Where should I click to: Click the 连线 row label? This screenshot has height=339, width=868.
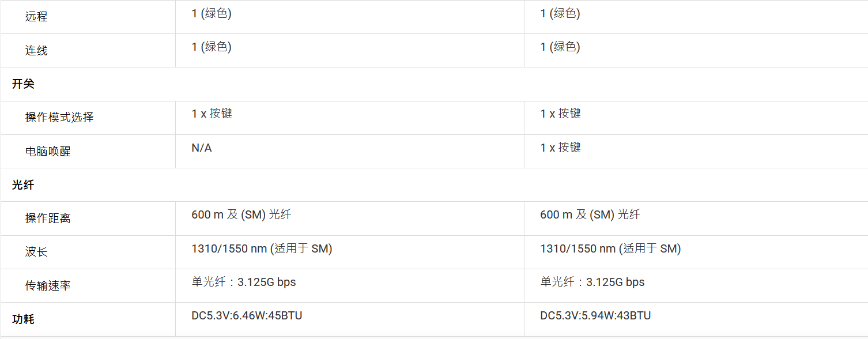click(36, 51)
